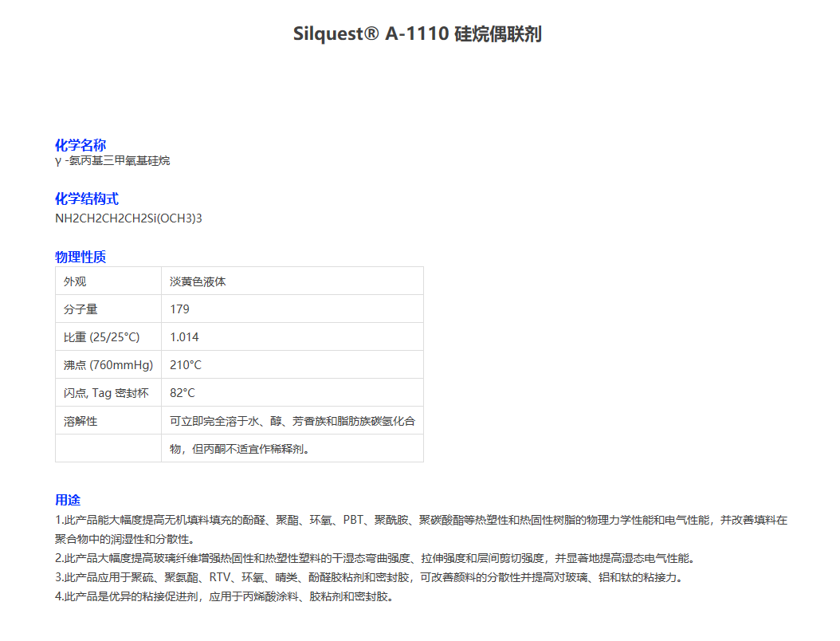Select the 闪点, Tag 密封杯 label cell
Viewport: 840px width, 641px height.
pyautogui.click(x=106, y=393)
